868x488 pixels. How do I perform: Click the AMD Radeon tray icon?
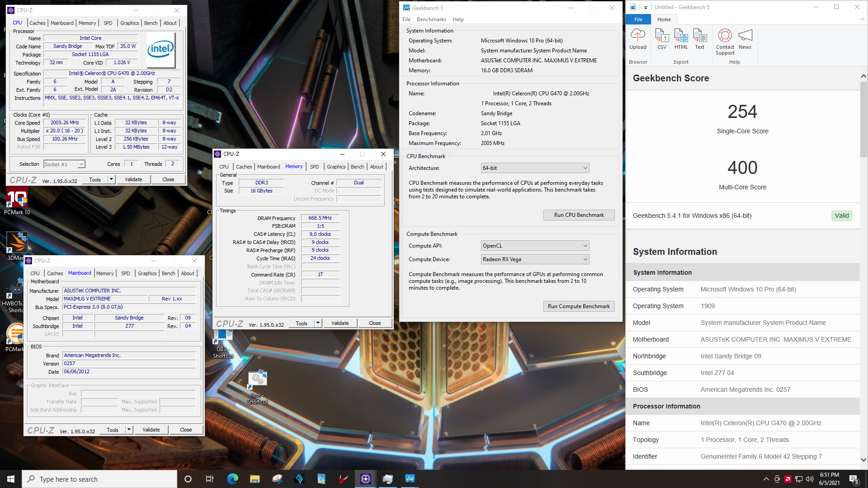click(x=788, y=479)
